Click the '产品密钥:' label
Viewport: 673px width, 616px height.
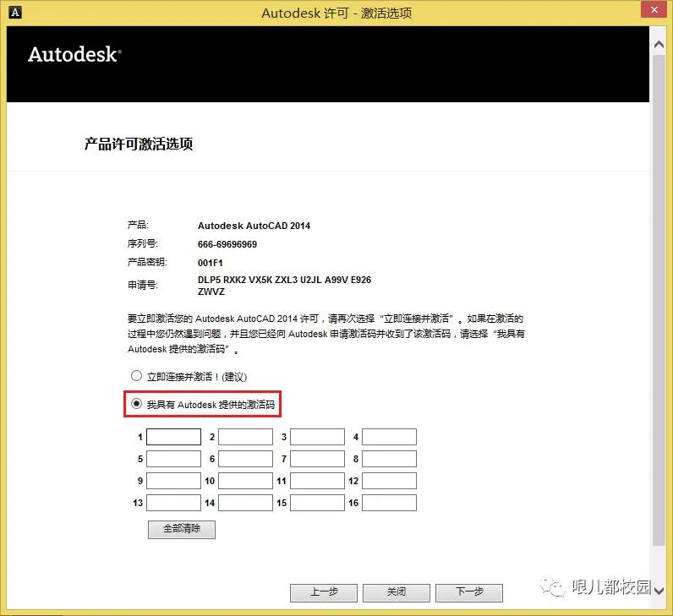[147, 262]
